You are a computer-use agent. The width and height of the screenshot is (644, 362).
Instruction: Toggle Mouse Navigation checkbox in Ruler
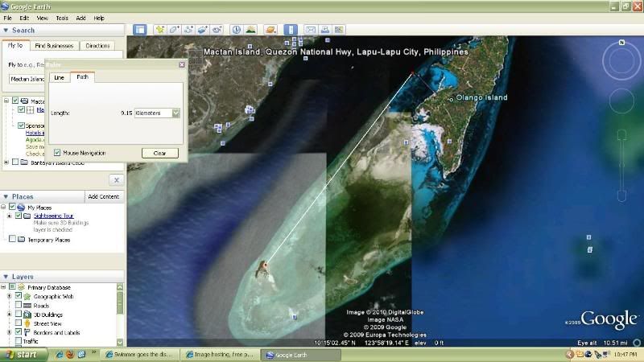pos(57,153)
